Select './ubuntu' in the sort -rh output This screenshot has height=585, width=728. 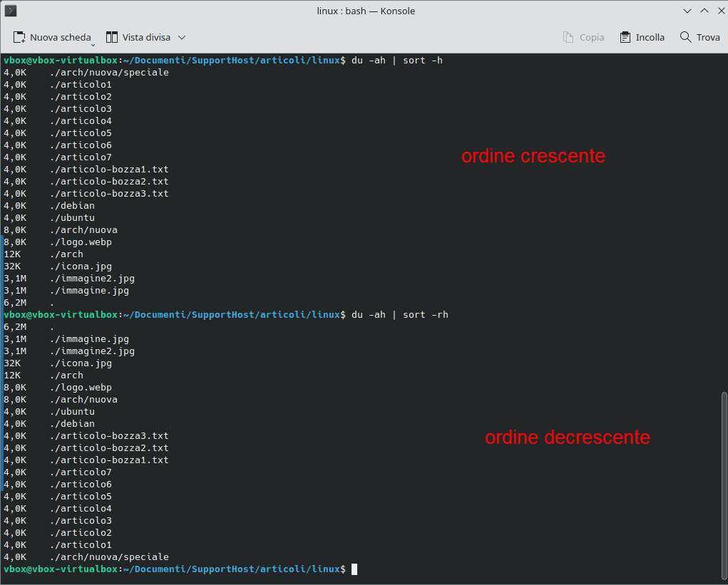click(72, 411)
